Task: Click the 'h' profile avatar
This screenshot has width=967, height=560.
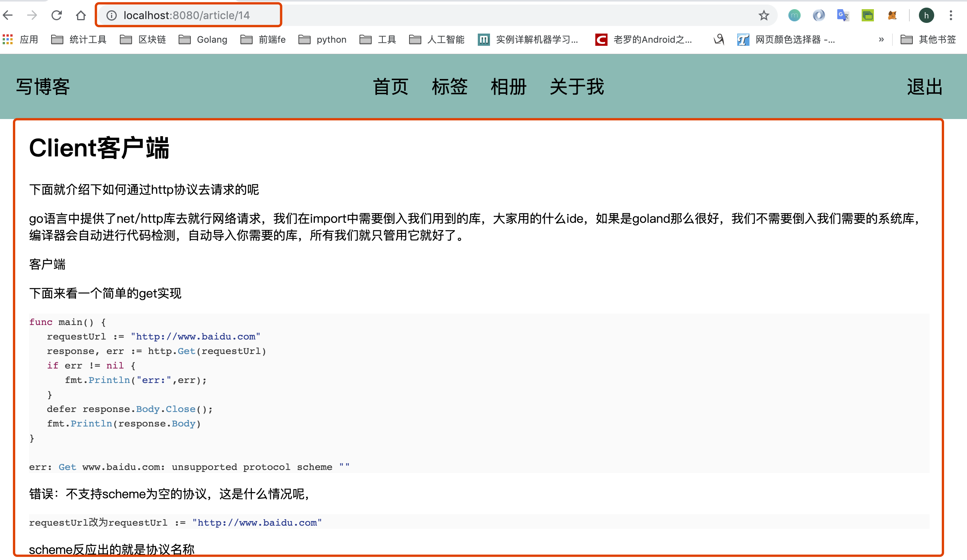Action: 927,15
